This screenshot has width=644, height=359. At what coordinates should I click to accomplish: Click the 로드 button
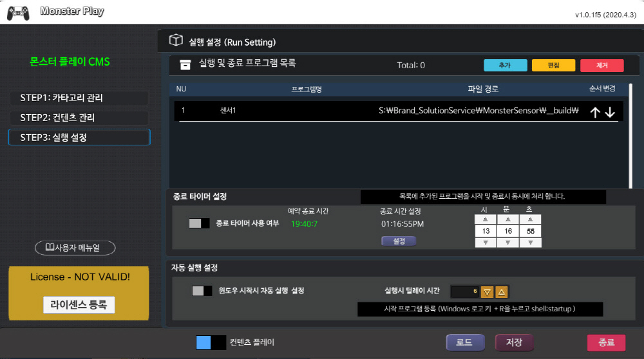pyautogui.click(x=465, y=342)
